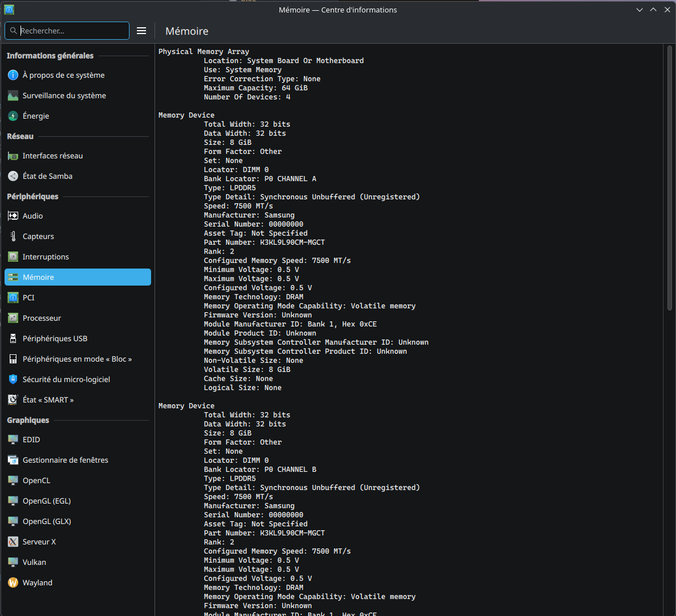The height and width of the screenshot is (616, 676).
Task: Click "Module Product ID: Unknown" text
Action: (260, 333)
